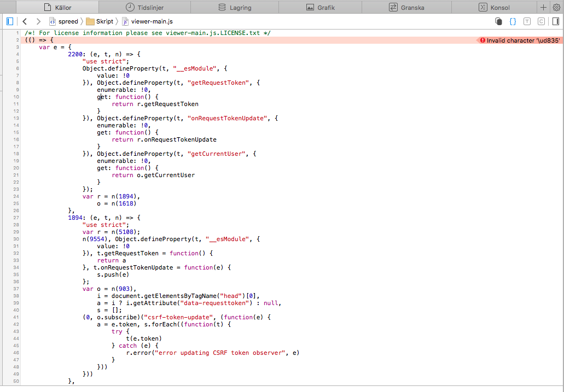Screen dimensions: 564x392
Task: Go back to previous resource
Action: coord(25,21)
